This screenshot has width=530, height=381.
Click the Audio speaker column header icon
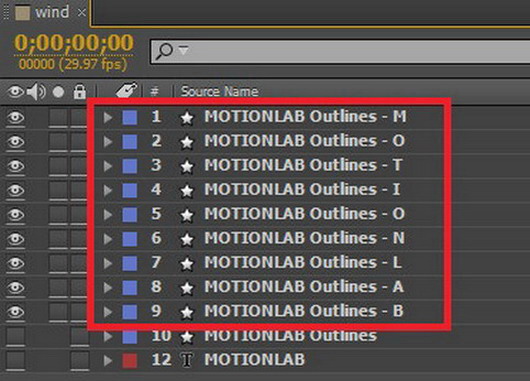click(36, 92)
